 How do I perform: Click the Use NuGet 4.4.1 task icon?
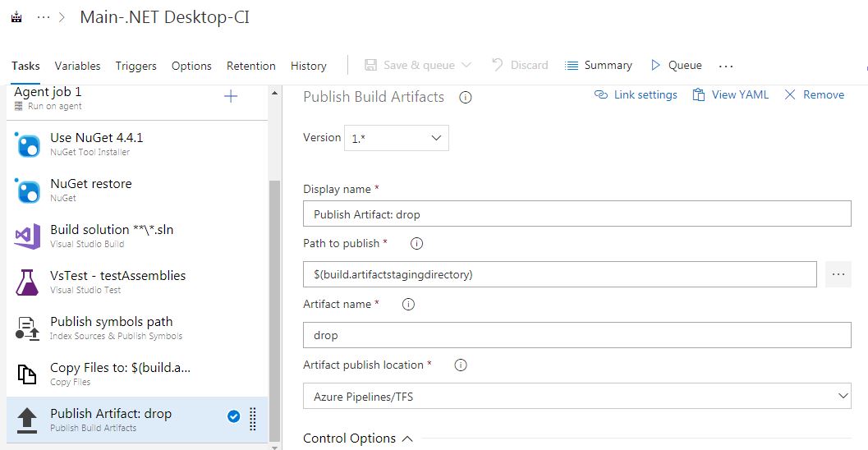(27, 145)
